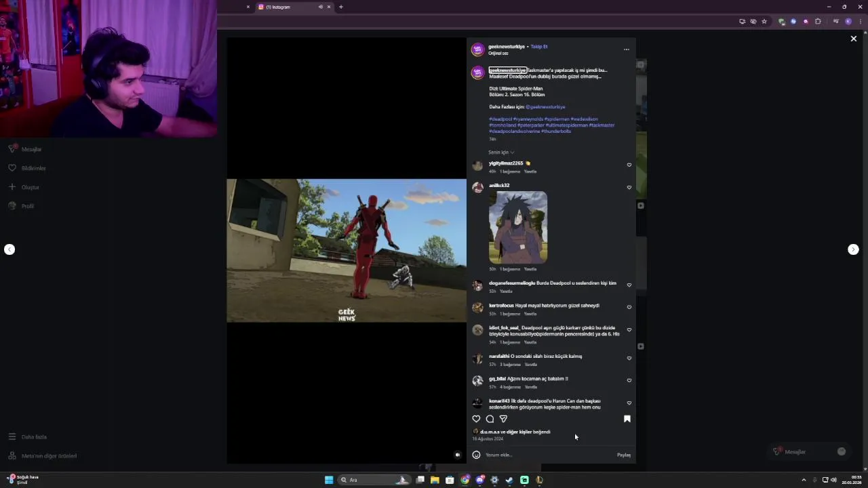Like konarii43's comment
The height and width of the screenshot is (488, 868).
click(629, 403)
